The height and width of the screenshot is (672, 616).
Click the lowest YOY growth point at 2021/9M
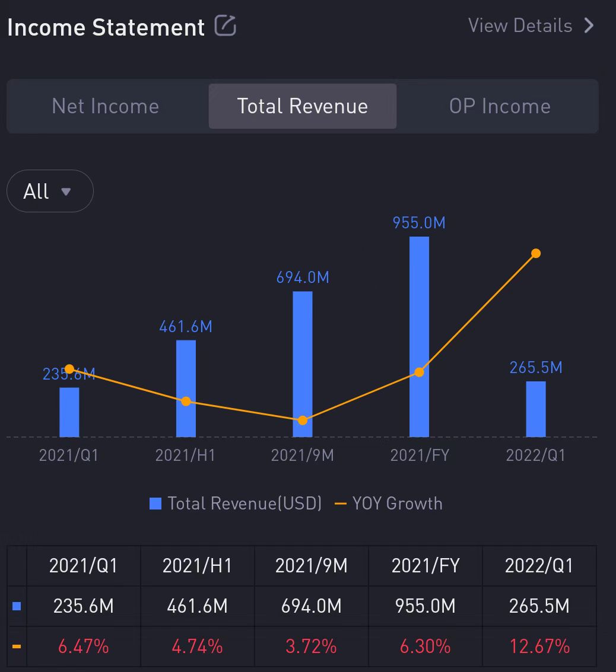[x=303, y=420]
